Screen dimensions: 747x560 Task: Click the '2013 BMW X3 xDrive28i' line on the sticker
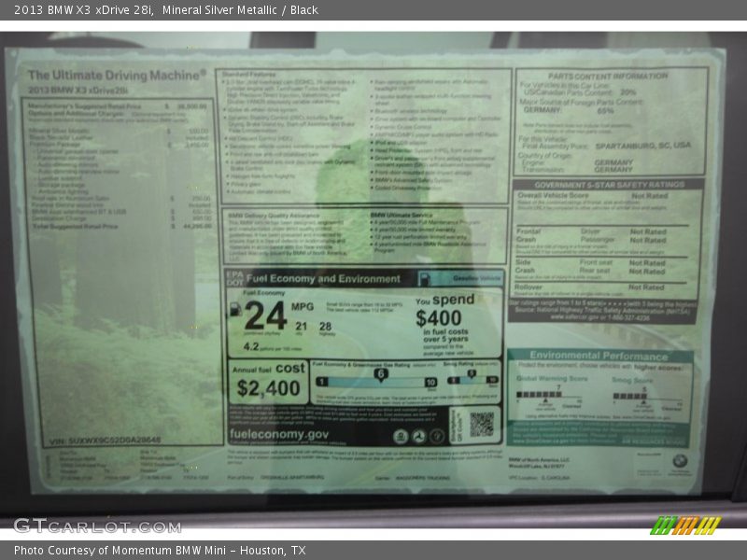point(78,90)
